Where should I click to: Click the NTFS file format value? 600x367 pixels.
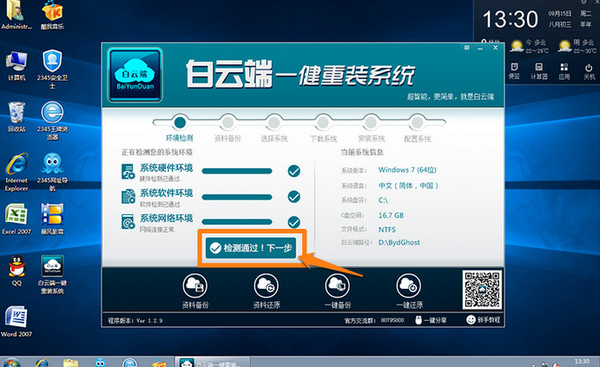click(387, 229)
